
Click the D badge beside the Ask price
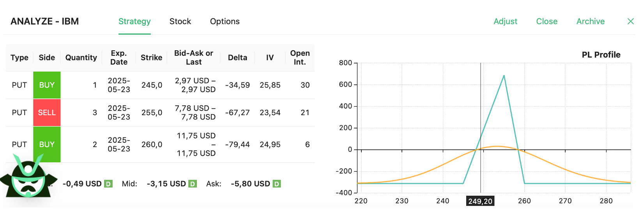(276, 184)
